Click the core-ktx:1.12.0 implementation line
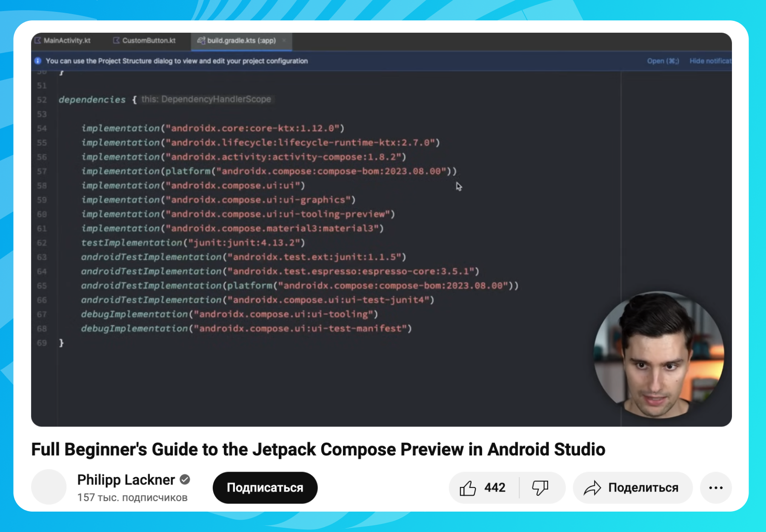The image size is (766, 532). click(x=213, y=128)
